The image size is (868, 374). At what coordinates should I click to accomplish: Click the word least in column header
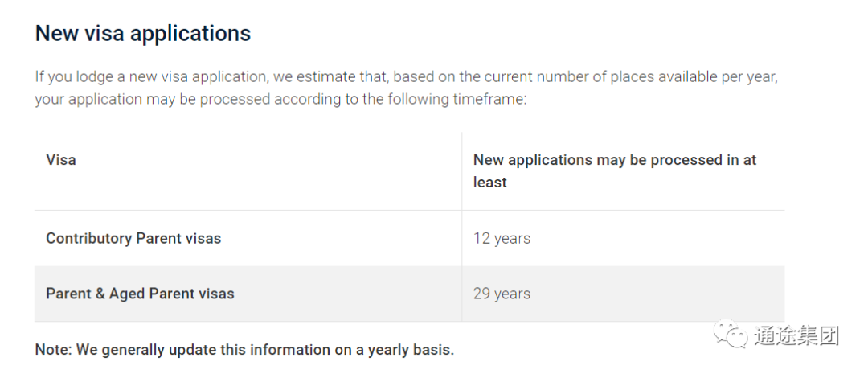(490, 183)
